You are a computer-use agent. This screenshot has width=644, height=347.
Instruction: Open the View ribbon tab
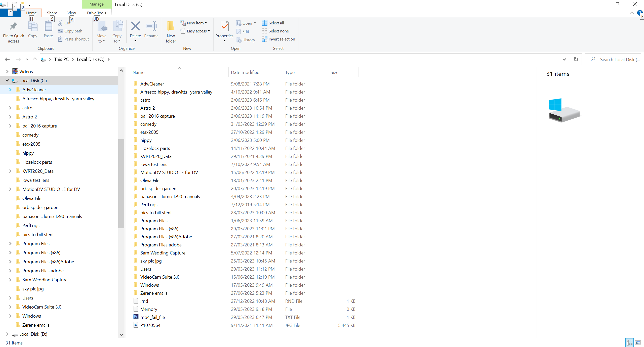(x=71, y=13)
